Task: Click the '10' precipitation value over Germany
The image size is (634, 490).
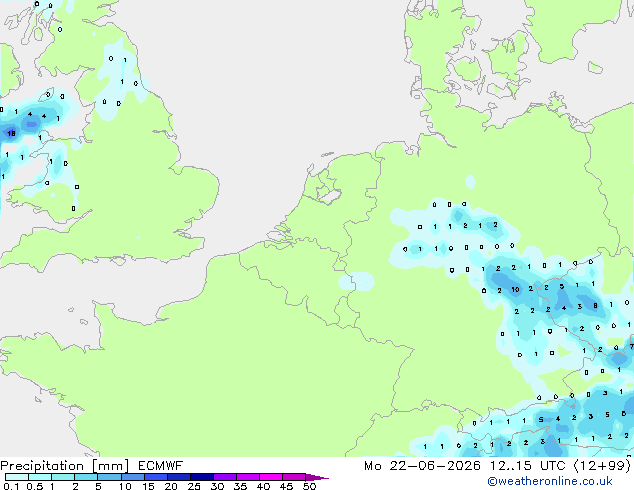Action: (515, 289)
